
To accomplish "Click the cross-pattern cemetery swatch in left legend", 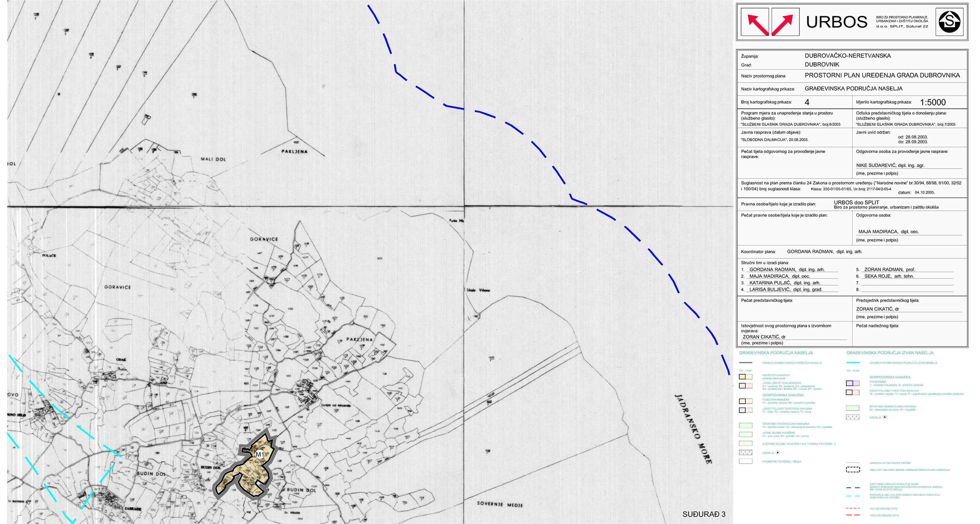I will [745, 452].
